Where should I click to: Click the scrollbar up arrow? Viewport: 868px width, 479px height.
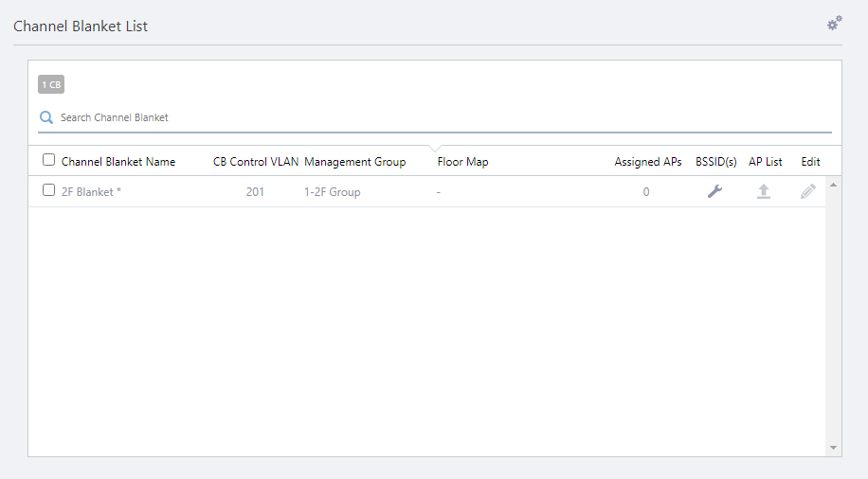pyautogui.click(x=834, y=185)
